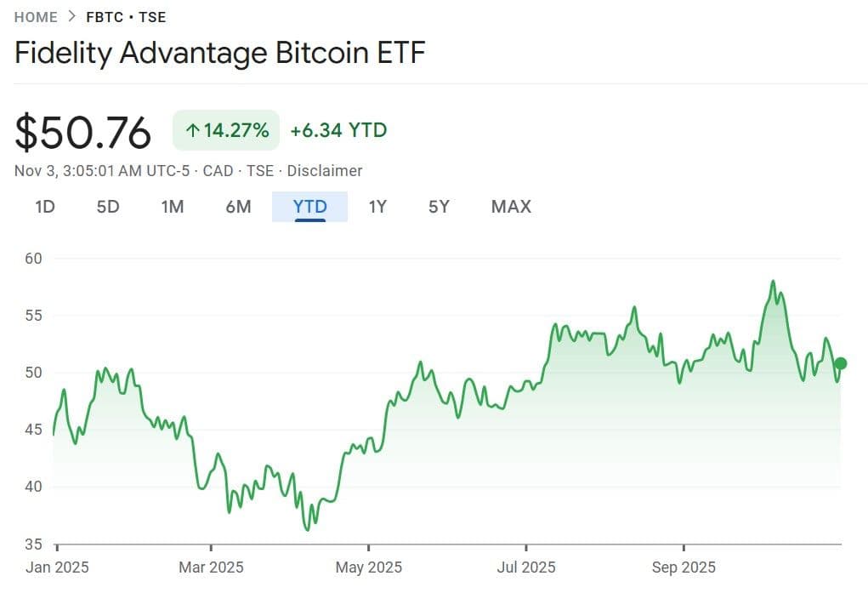The image size is (868, 593).
Task: Show the 5Y price history
Action: (439, 207)
